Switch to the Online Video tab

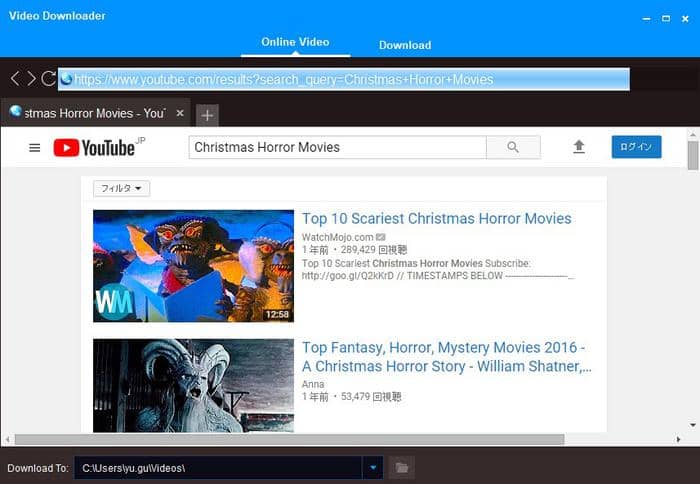(x=295, y=42)
